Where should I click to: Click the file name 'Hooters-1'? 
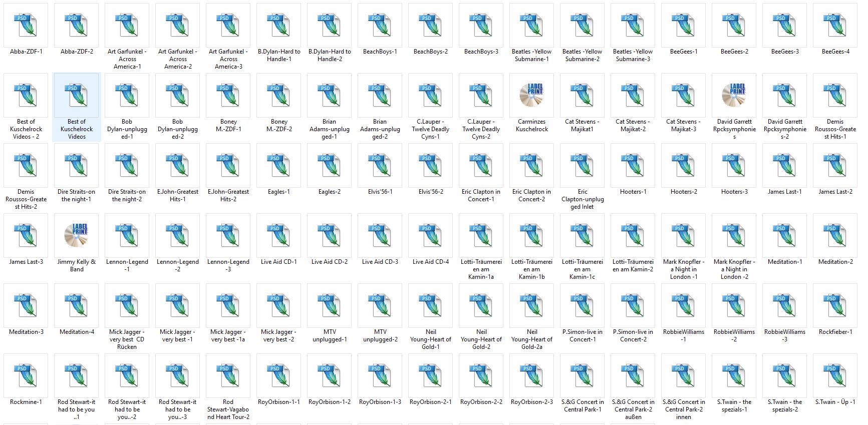coord(633,192)
